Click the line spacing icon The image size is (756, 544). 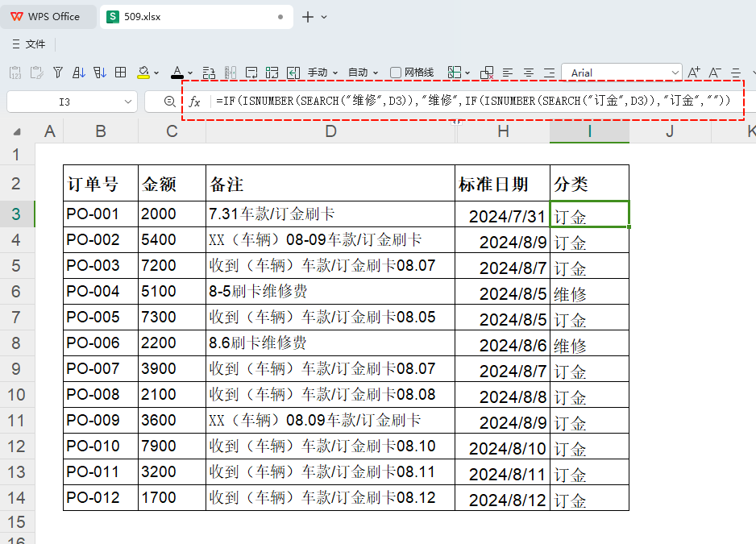point(736,73)
